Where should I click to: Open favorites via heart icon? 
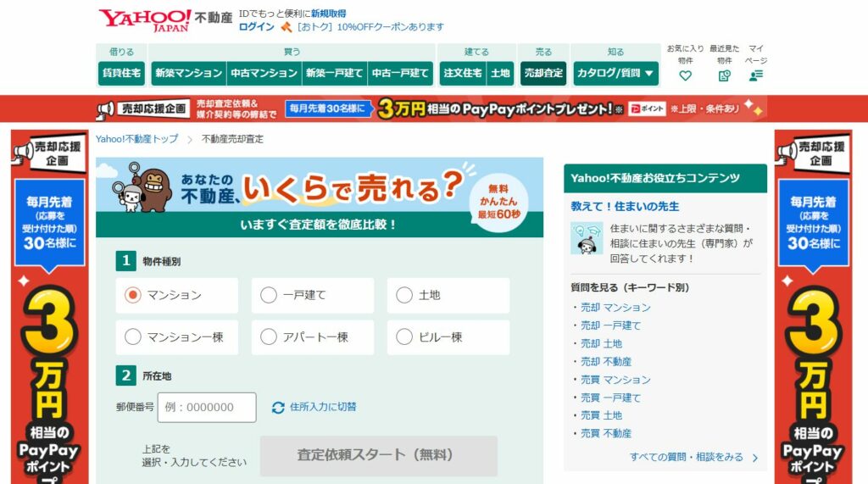[x=685, y=75]
